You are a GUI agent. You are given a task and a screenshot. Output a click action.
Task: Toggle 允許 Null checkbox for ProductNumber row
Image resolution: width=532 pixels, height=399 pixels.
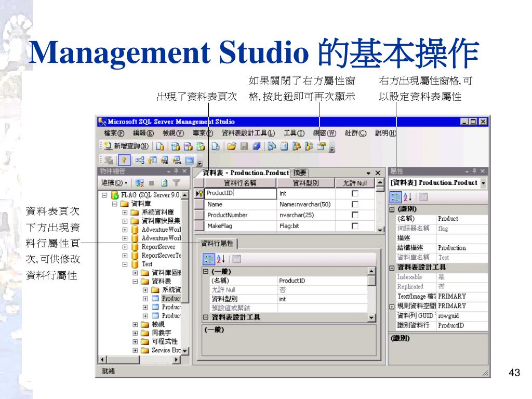(355, 215)
